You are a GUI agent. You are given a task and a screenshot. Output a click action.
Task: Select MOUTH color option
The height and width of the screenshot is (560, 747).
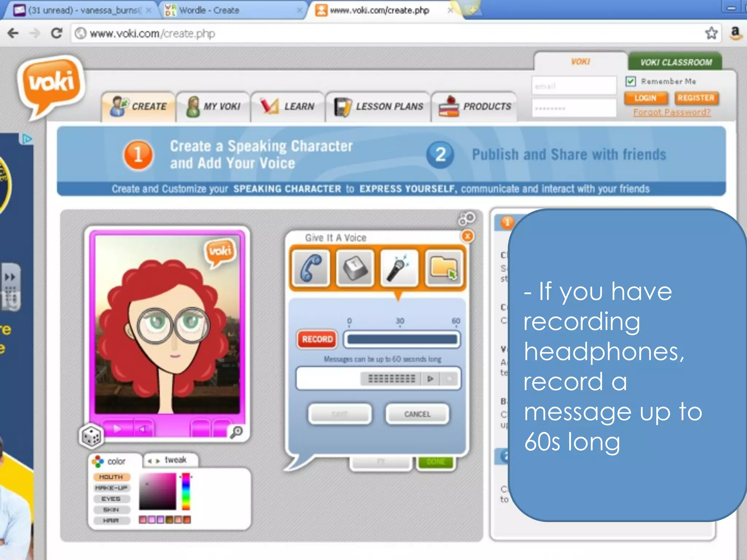111,477
